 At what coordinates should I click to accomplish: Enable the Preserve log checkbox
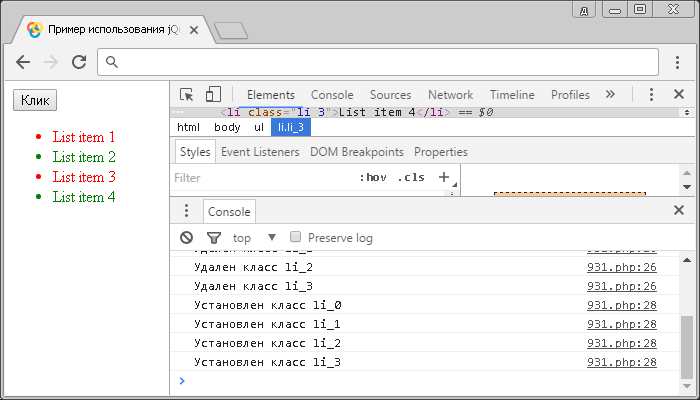tap(295, 237)
